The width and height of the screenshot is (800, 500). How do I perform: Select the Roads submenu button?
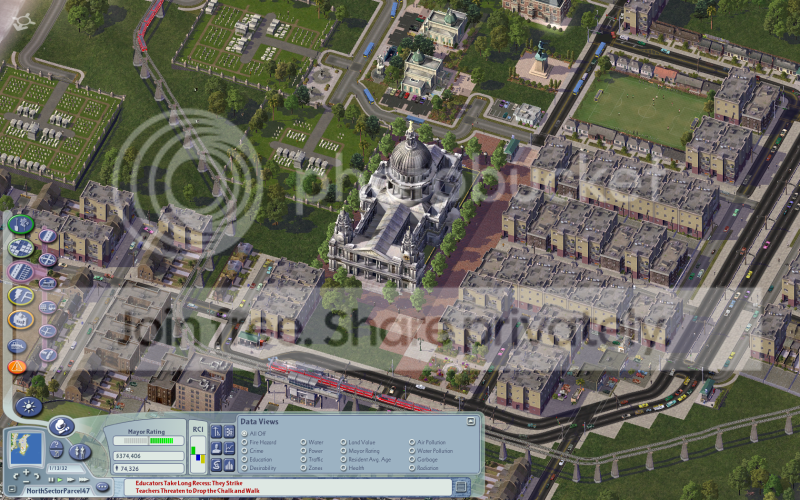(x=47, y=236)
